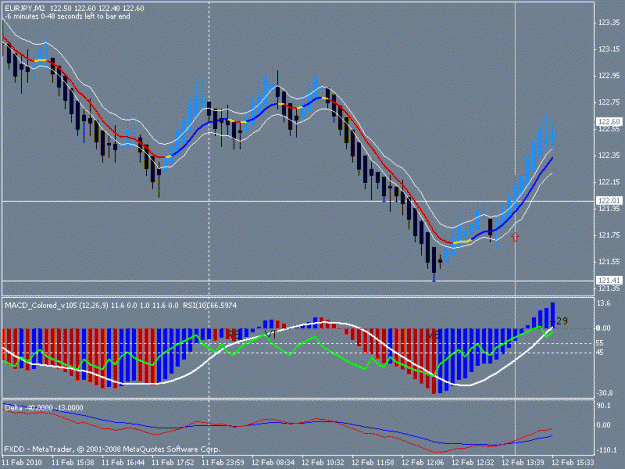This screenshot has width=625, height=469.
Task: Click the 11 Feb 17:52 time label
Action: pyautogui.click(x=173, y=463)
